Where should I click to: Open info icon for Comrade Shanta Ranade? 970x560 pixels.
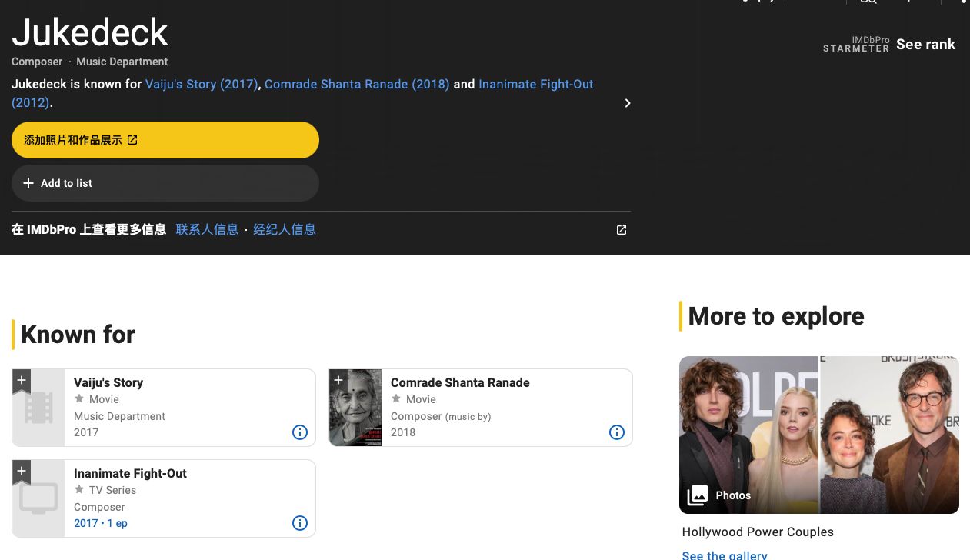pos(617,432)
